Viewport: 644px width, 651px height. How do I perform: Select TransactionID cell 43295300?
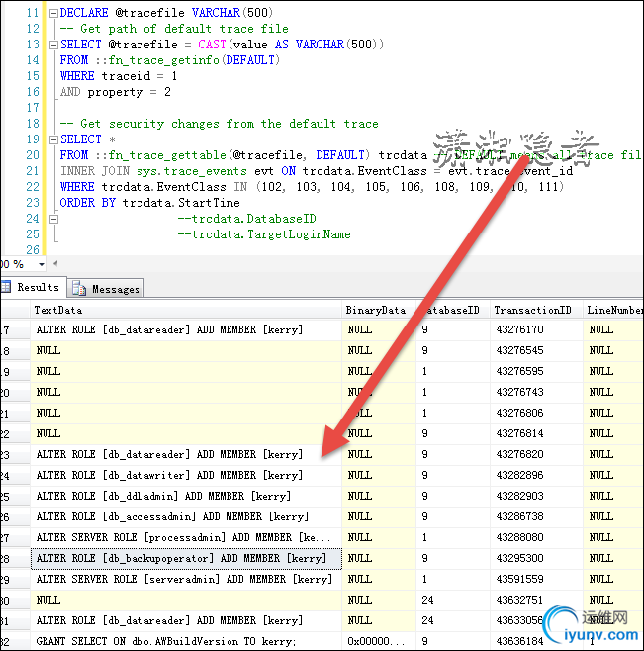pyautogui.click(x=536, y=558)
